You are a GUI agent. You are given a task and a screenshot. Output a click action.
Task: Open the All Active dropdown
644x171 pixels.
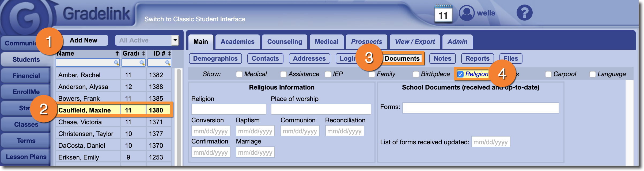point(175,40)
